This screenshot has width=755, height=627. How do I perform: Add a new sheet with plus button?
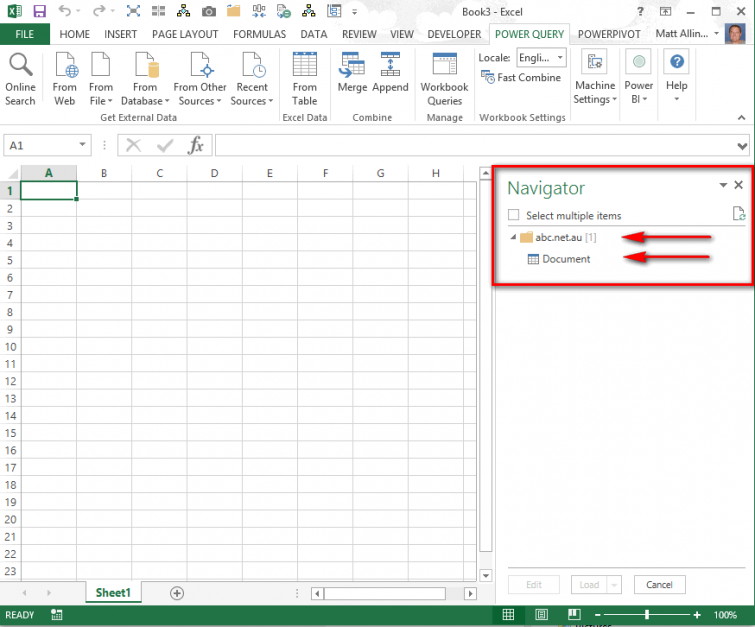click(177, 593)
